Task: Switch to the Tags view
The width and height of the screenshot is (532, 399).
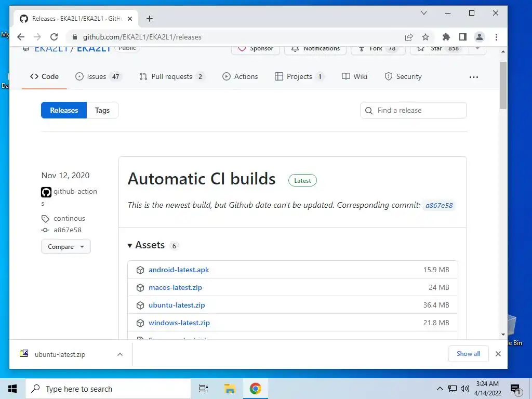Action: [x=102, y=110]
